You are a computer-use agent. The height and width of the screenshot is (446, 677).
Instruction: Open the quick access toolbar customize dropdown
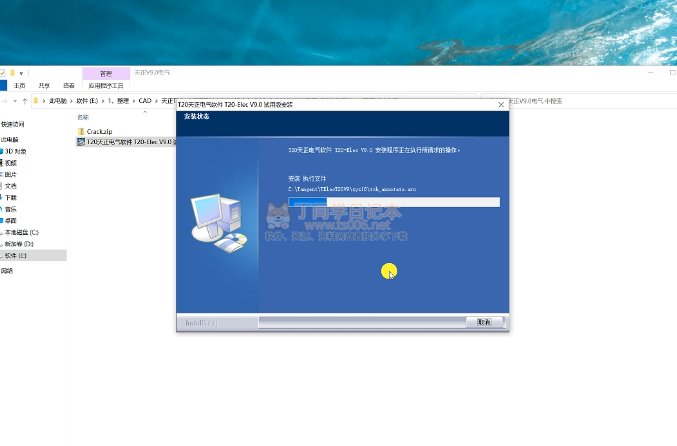(x=21, y=73)
